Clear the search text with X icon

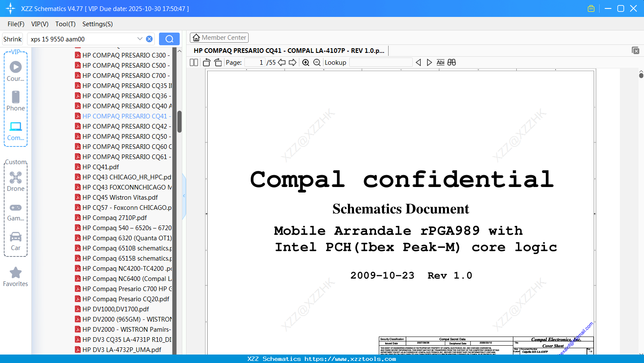(149, 39)
